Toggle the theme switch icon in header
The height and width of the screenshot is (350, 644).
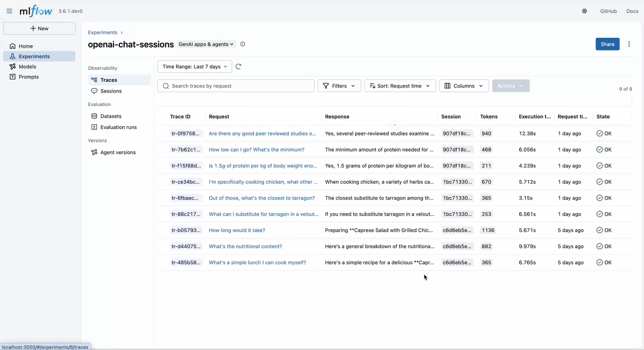(x=584, y=11)
